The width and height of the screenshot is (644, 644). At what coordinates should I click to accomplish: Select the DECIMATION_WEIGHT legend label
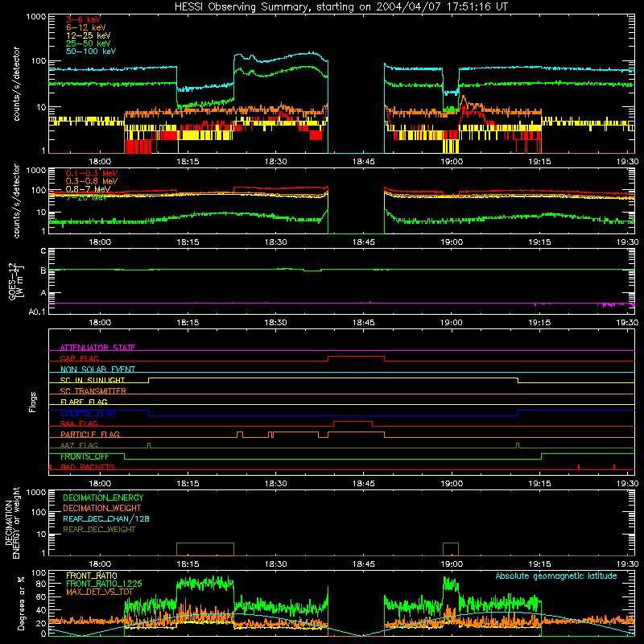102,508
